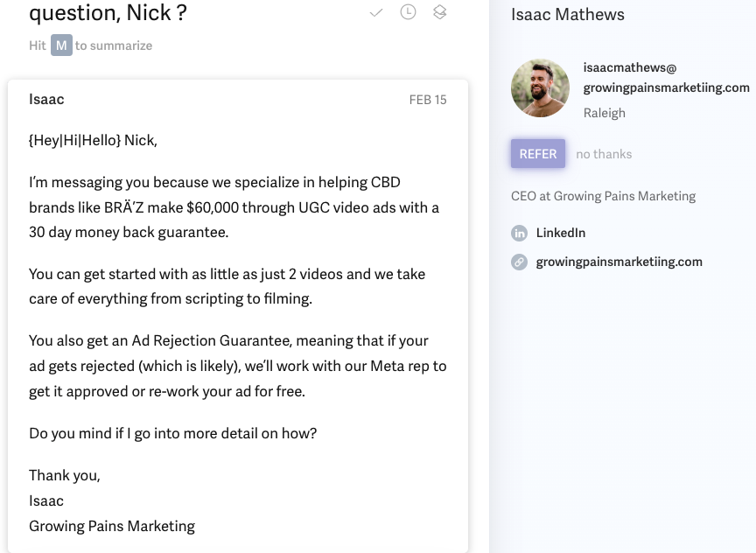This screenshot has height=553, width=756.
Task: Click the LinkedIn logo icon
Action: 519,234
